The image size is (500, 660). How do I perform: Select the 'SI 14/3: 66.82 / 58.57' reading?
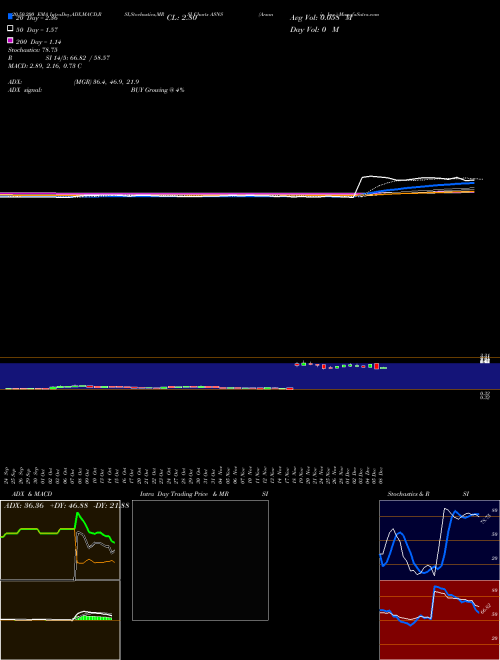[x=77, y=58]
